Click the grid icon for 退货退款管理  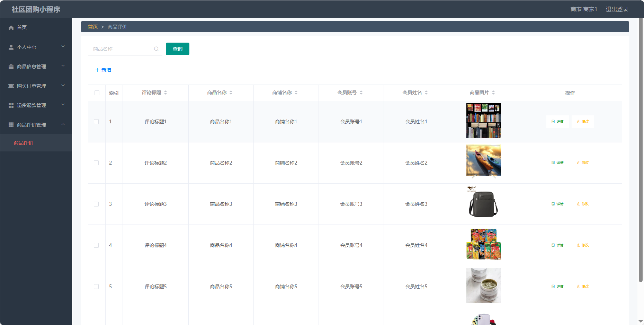[11, 105]
